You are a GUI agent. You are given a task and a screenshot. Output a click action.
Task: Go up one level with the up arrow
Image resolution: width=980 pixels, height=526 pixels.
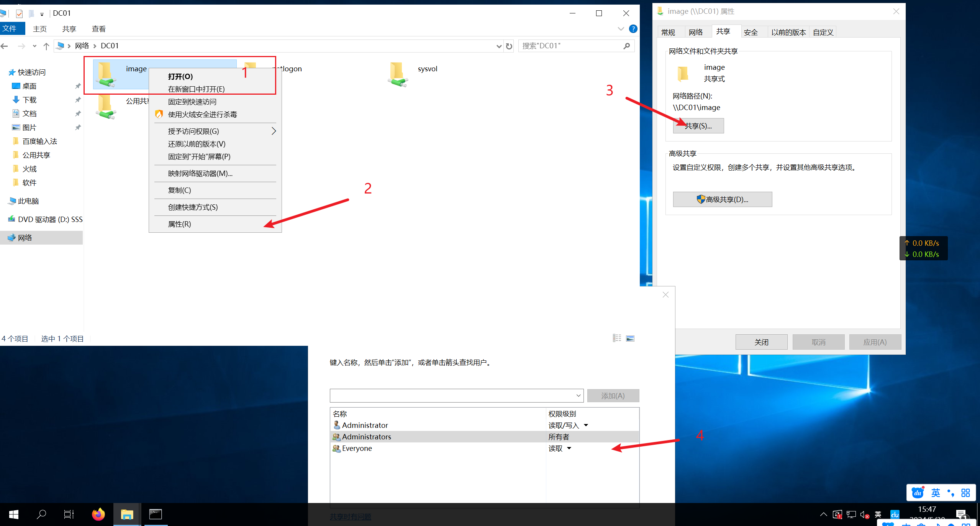pos(46,46)
